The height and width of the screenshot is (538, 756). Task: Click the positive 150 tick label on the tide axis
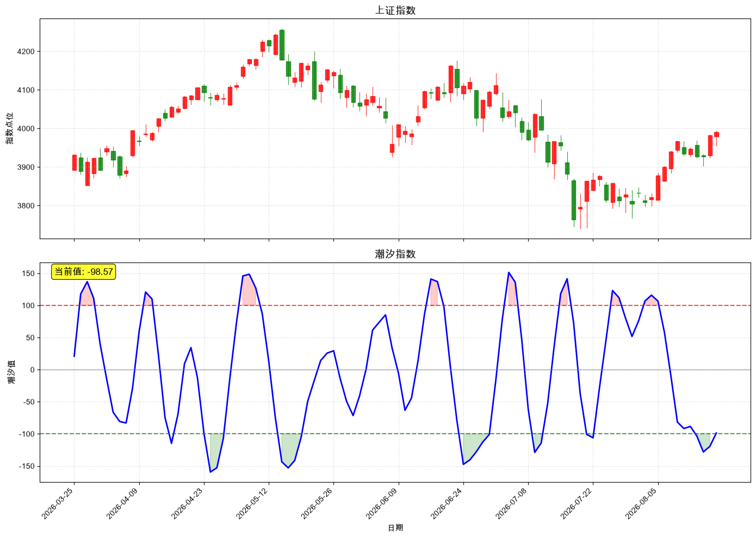(x=28, y=274)
